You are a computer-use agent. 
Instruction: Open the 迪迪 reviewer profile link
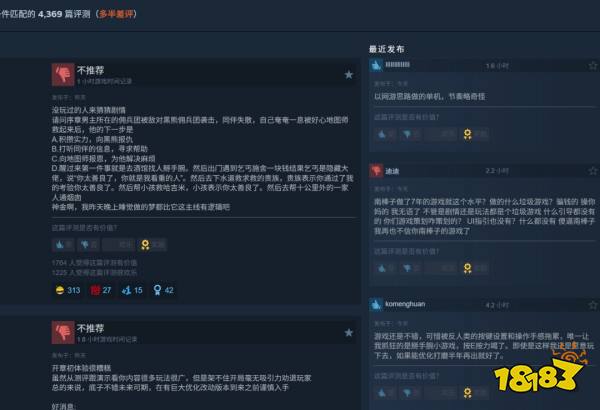tap(392, 171)
